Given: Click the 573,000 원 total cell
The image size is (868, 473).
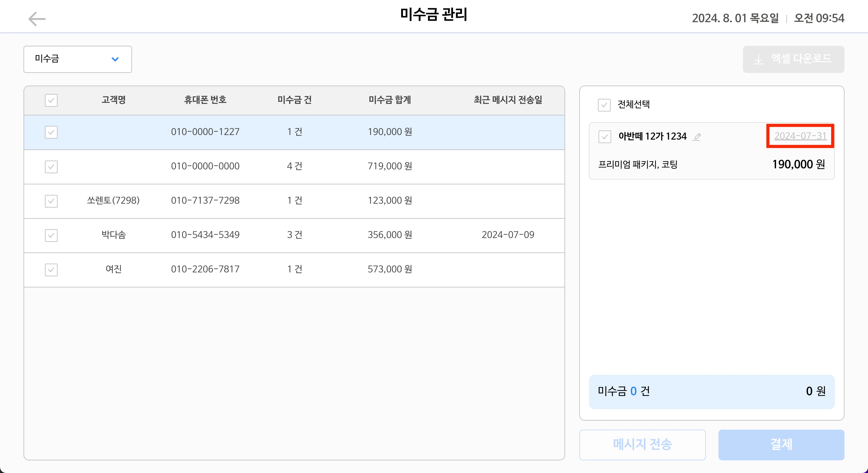Looking at the screenshot, I should point(390,269).
